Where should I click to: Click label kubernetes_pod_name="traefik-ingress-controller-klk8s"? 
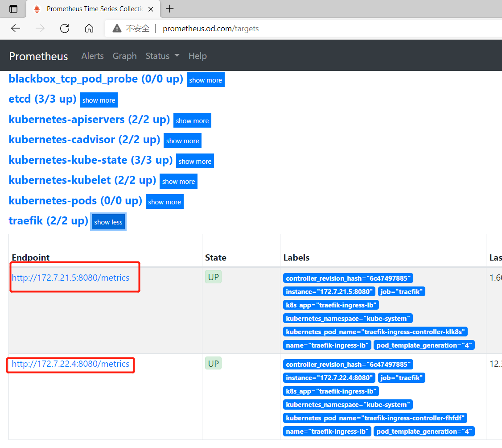pyautogui.click(x=375, y=332)
